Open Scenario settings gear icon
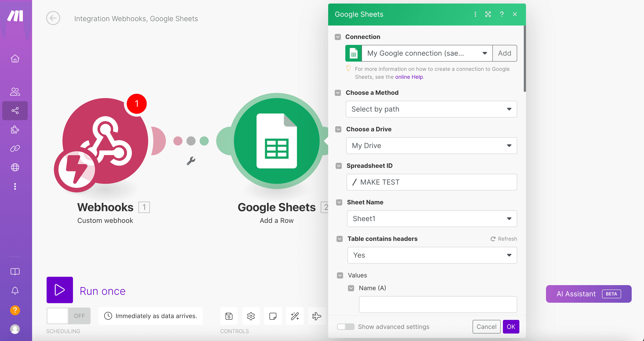The image size is (644, 341). pyautogui.click(x=251, y=316)
